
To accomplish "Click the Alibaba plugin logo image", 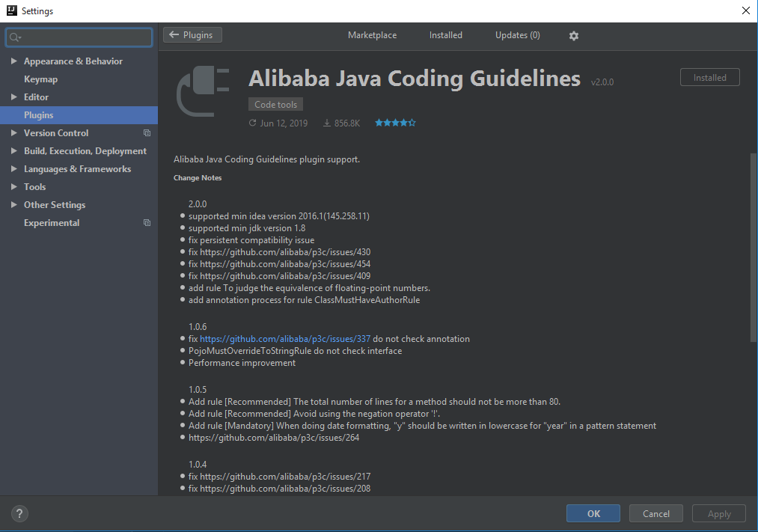I will point(202,91).
